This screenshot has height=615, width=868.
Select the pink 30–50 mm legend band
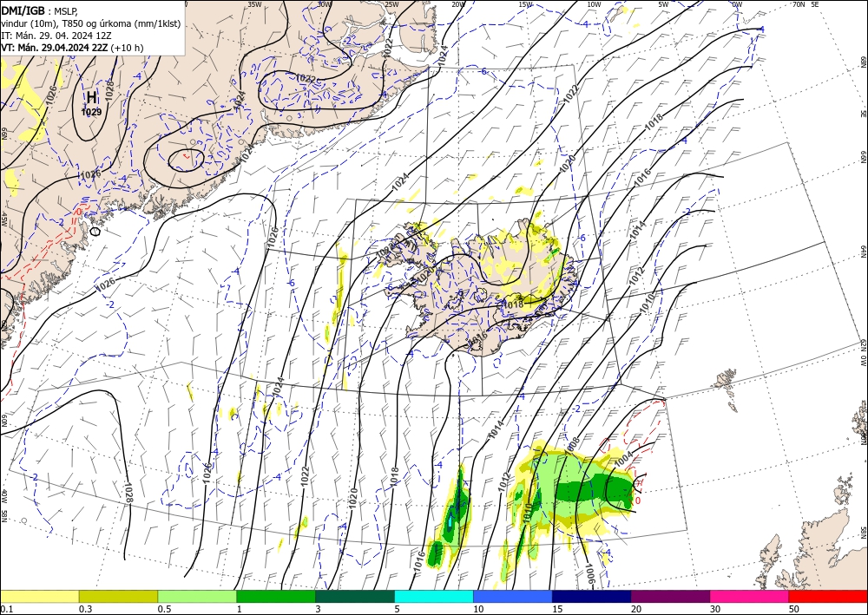[750, 596]
